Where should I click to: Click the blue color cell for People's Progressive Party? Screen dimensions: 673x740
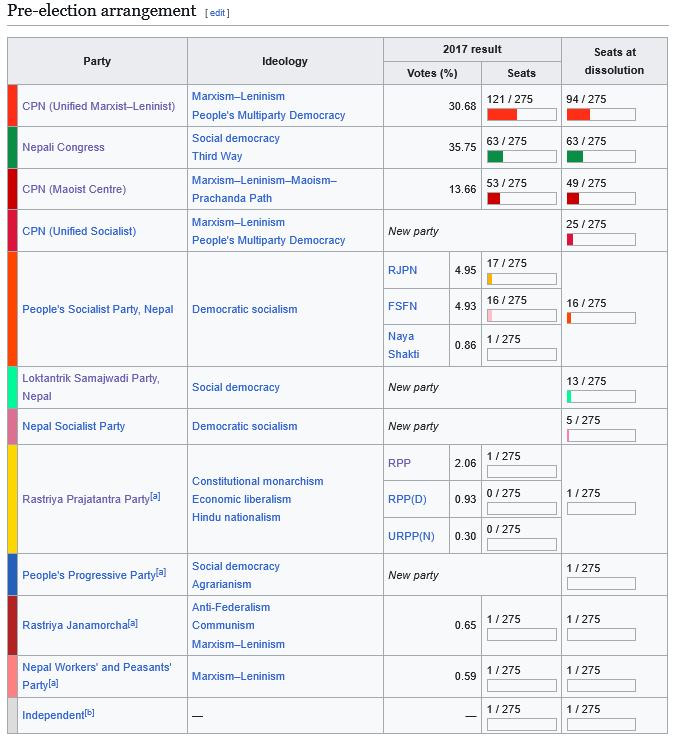point(13,575)
